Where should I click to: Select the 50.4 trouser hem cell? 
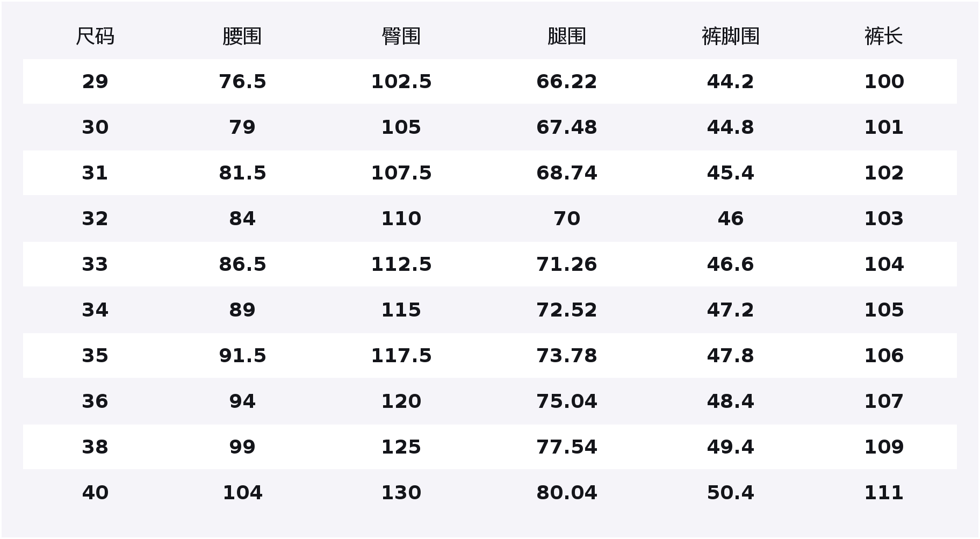click(730, 493)
